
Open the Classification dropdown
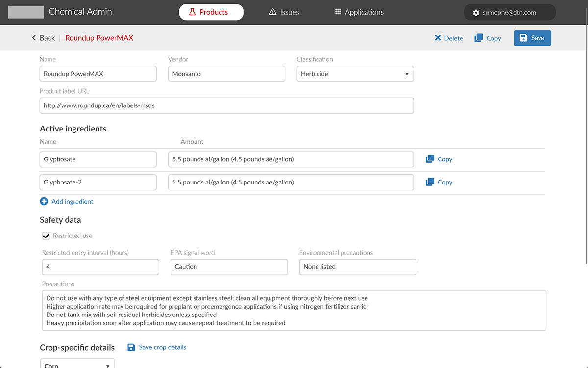tap(355, 74)
